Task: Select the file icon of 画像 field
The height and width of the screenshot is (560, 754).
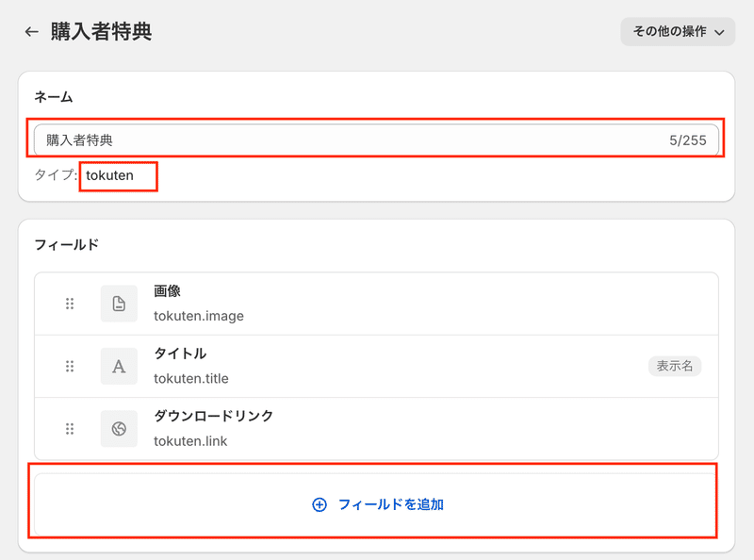Action: (x=119, y=304)
